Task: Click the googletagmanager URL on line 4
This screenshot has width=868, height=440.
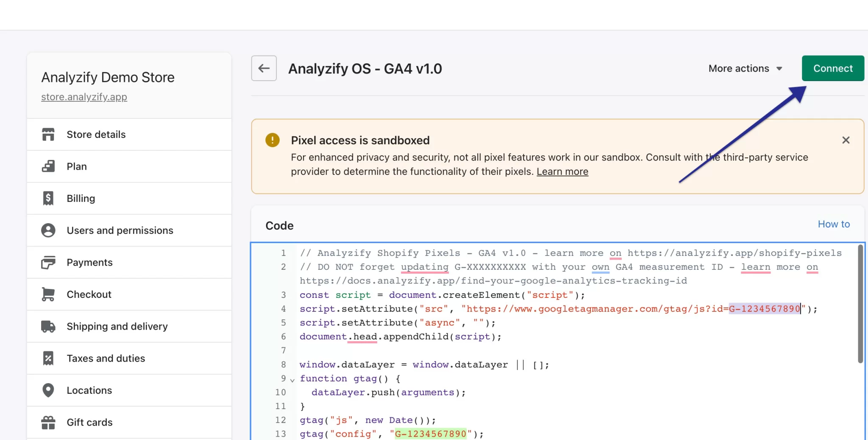Action: [x=633, y=309]
